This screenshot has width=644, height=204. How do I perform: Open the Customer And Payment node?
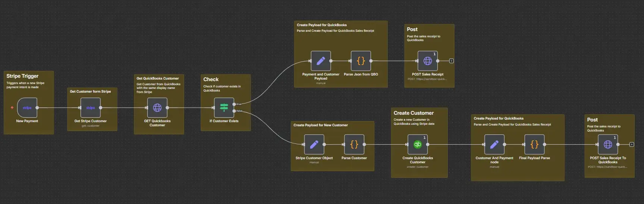coord(494,145)
